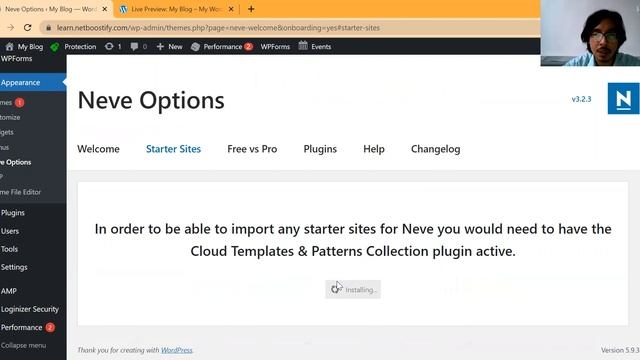Collapse the admin sidebar menu

pos(23,345)
